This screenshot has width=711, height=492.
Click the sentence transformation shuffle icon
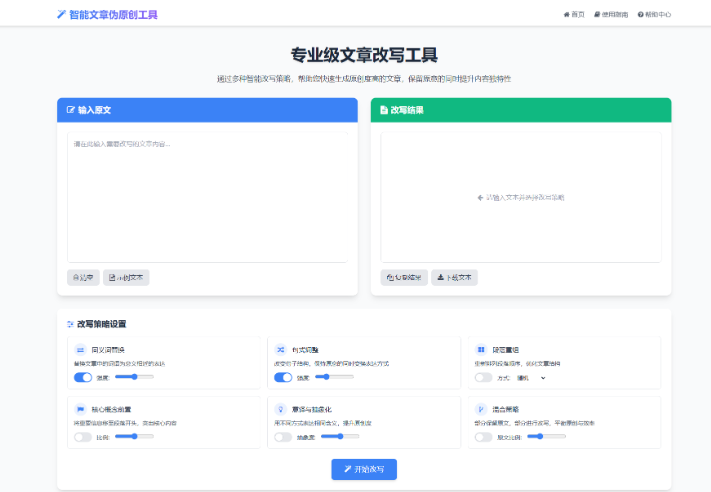[280, 351]
